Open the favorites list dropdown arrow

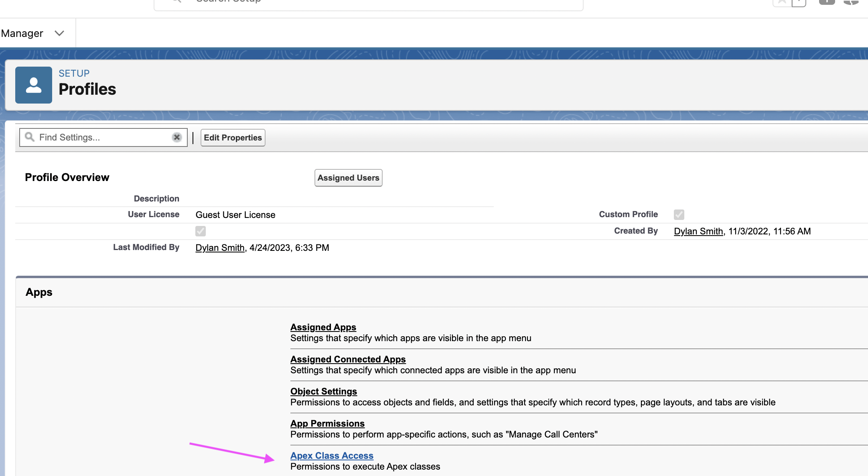(x=799, y=2)
